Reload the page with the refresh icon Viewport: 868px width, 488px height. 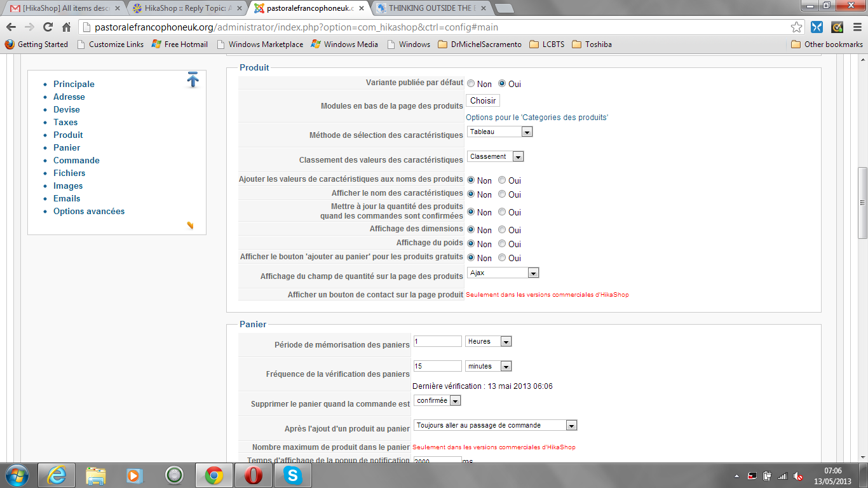(x=48, y=27)
